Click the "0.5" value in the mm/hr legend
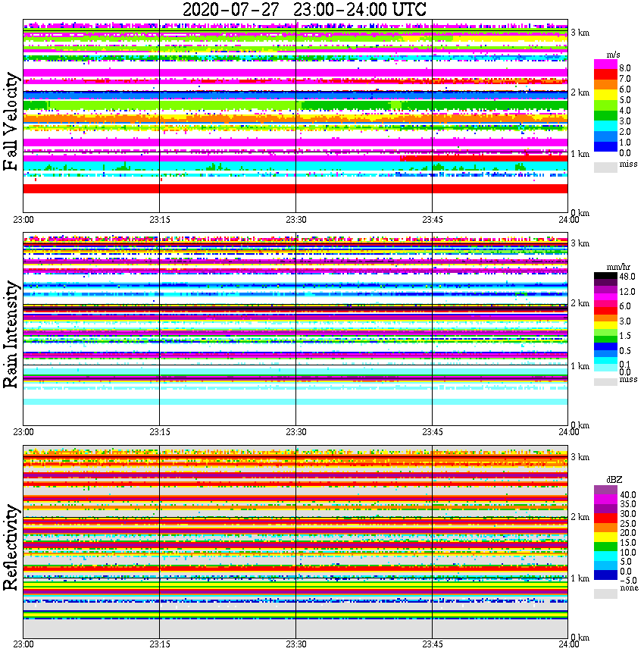The height and width of the screenshot is (658, 644). pyautogui.click(x=625, y=351)
